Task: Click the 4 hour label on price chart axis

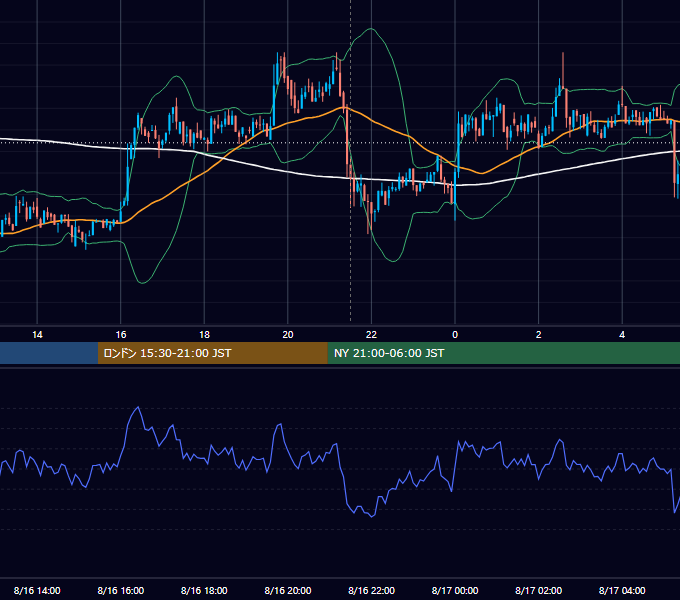Action: 622,335
